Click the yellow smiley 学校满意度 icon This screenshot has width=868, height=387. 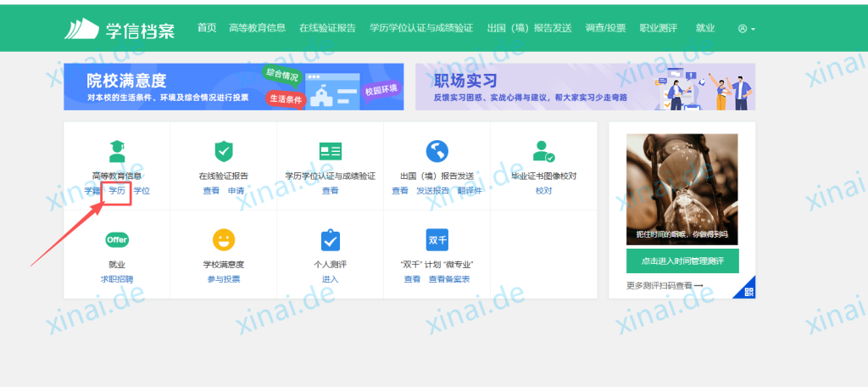coord(224,240)
